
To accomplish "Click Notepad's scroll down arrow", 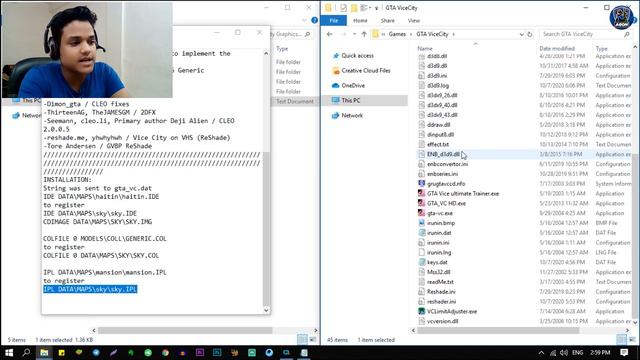I will click(266, 310).
